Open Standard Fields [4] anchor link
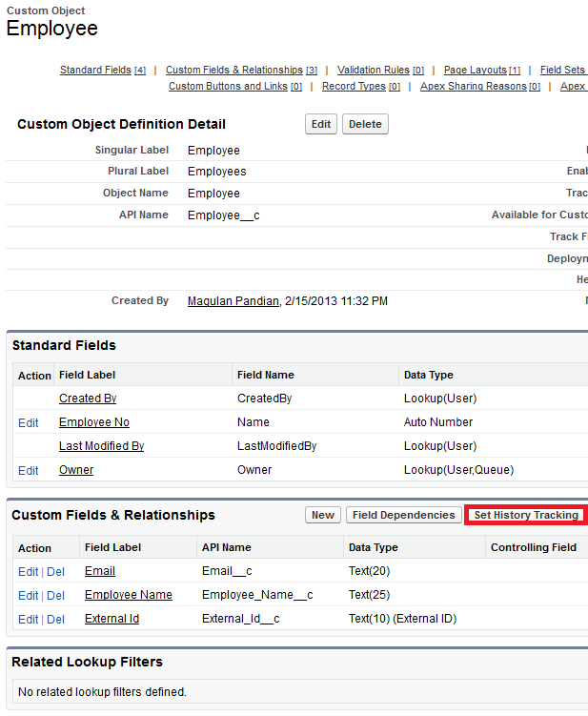The image size is (588, 716). click(x=103, y=70)
